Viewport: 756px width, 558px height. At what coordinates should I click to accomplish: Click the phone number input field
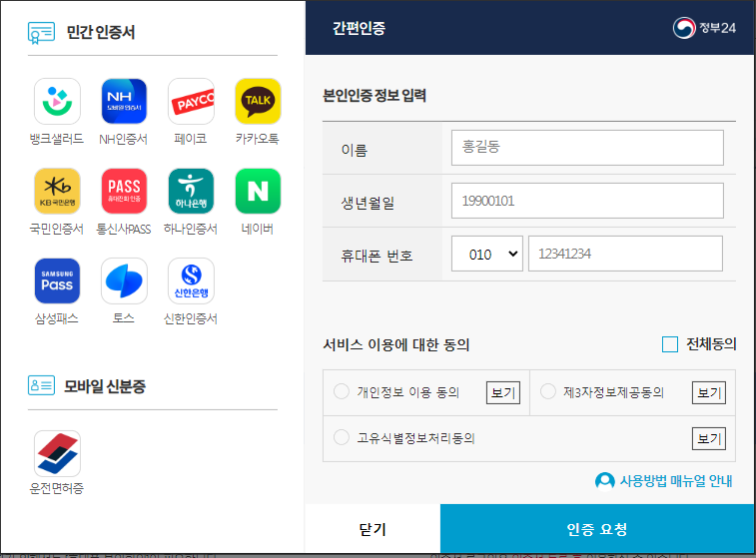(x=625, y=254)
